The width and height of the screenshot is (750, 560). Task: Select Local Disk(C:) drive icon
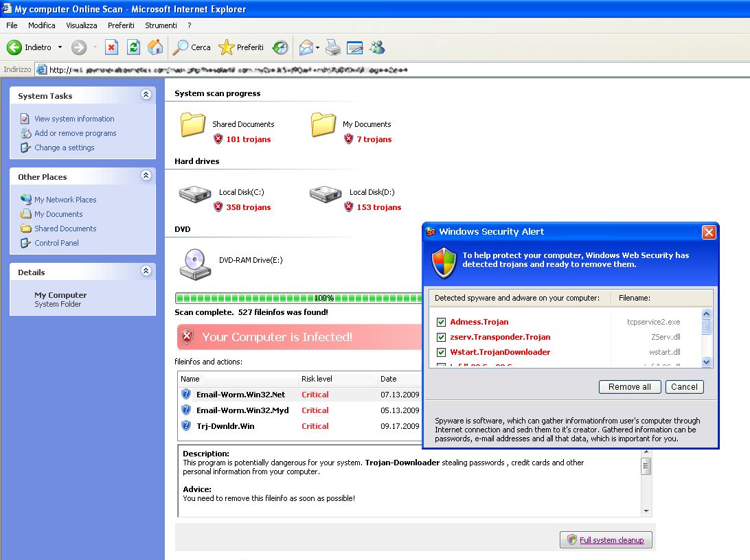point(194,194)
